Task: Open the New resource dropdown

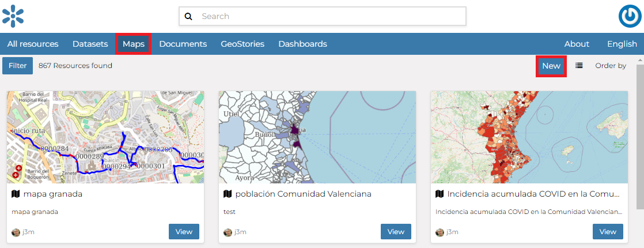Action: pyautogui.click(x=551, y=66)
